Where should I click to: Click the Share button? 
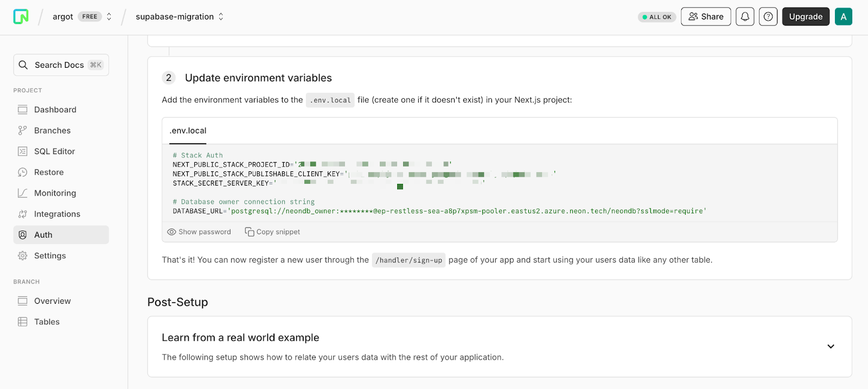(x=706, y=17)
